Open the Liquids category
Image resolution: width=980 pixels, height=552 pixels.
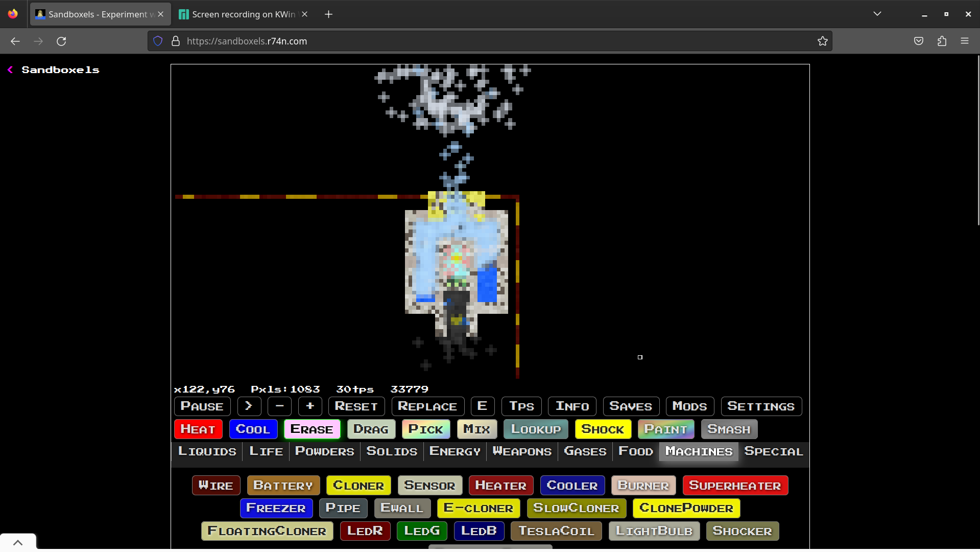[x=207, y=452]
